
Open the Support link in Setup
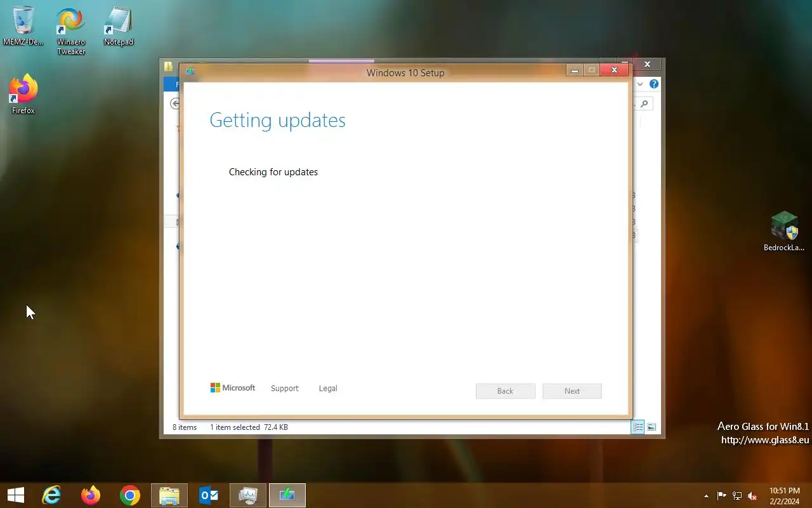pos(284,388)
